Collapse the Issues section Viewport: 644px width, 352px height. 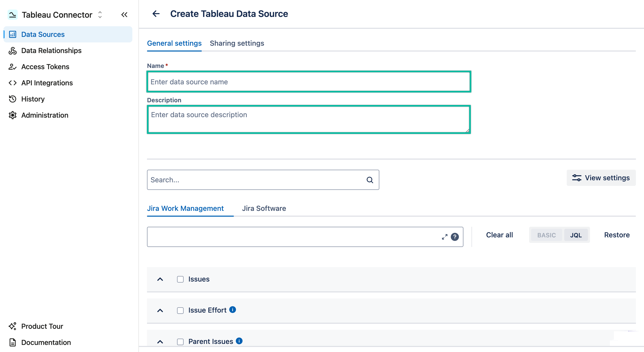[x=160, y=279]
